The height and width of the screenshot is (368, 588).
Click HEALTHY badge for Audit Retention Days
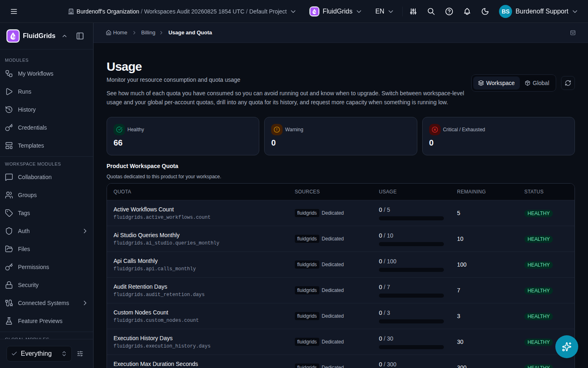539,291
